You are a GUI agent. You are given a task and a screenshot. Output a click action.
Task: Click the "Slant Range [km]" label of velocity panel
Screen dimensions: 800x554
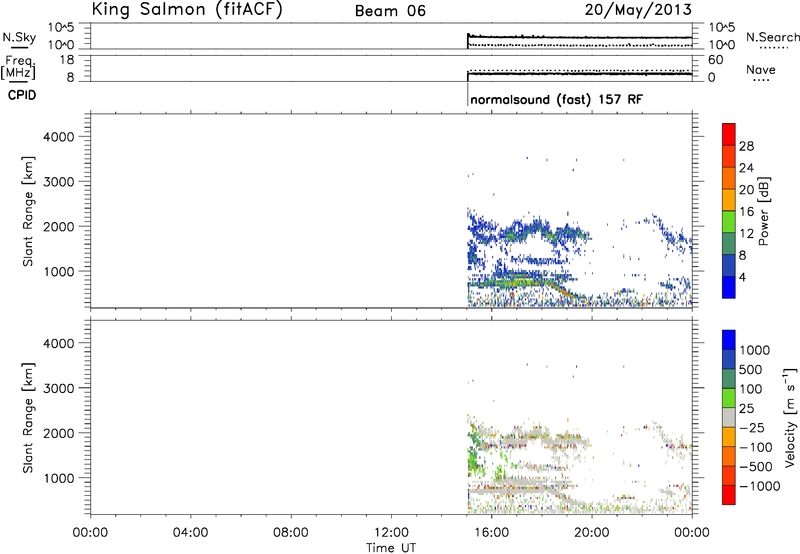click(28, 418)
